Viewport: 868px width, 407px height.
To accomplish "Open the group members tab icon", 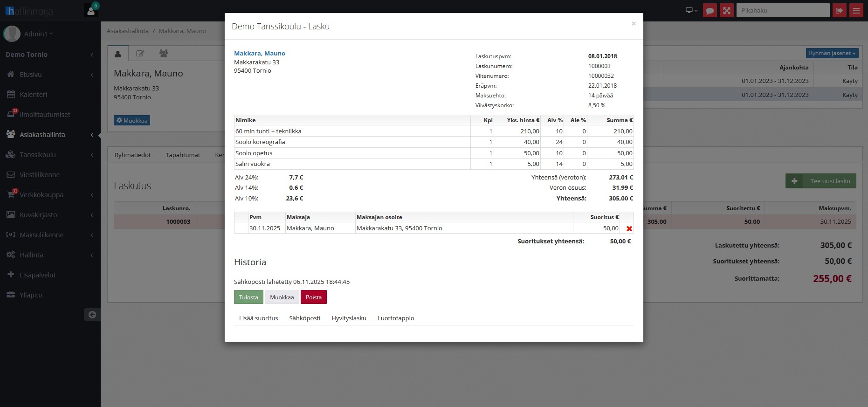I will (x=163, y=54).
